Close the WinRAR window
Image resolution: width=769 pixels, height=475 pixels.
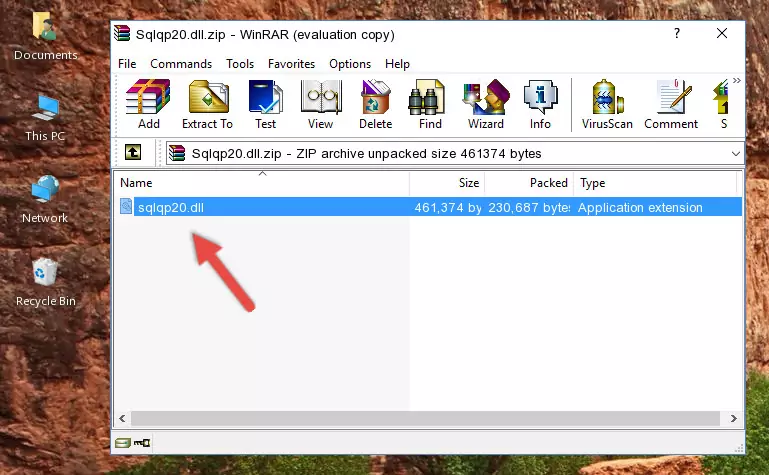coord(722,33)
